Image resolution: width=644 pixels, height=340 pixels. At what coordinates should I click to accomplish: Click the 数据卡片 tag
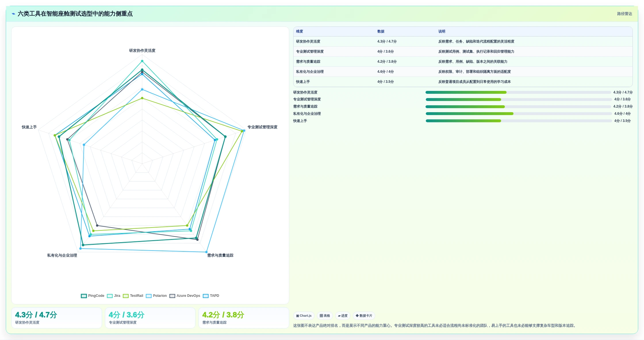click(364, 316)
